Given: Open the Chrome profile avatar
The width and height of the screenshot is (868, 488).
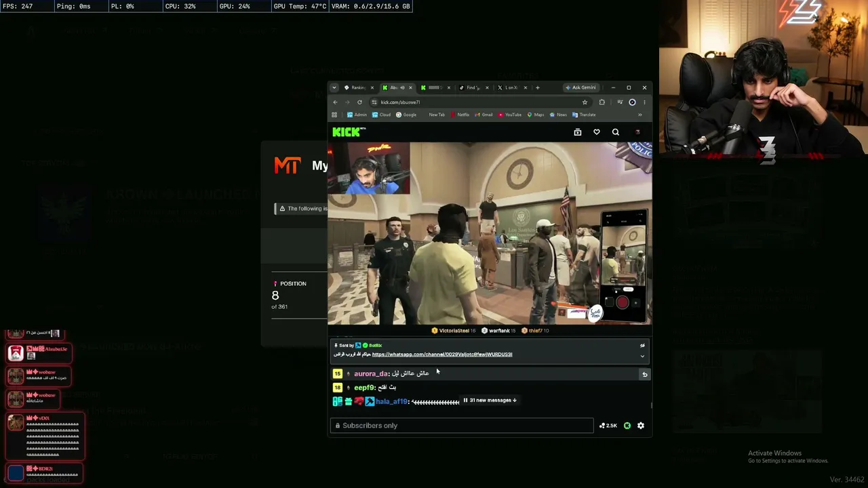Looking at the screenshot, I should click(x=632, y=102).
